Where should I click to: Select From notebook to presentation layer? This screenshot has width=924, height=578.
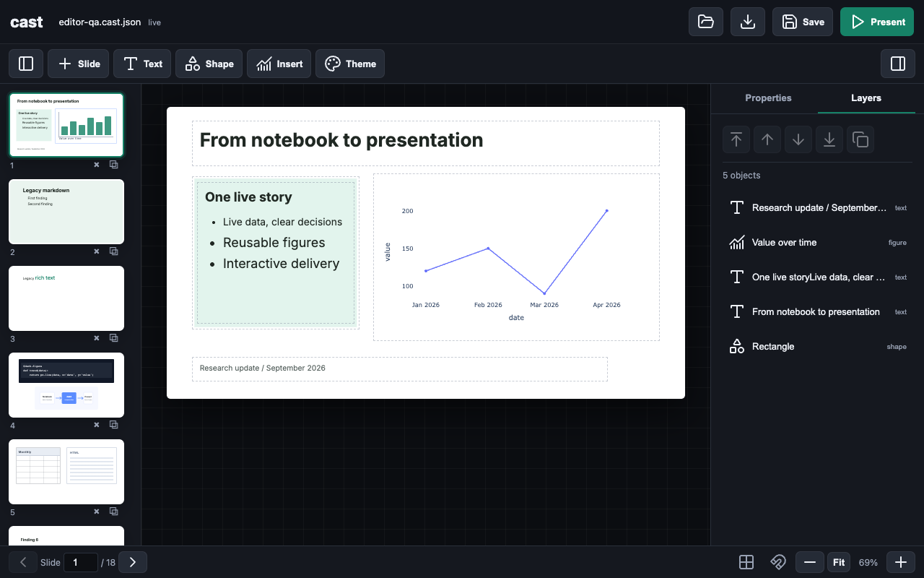pyautogui.click(x=818, y=311)
